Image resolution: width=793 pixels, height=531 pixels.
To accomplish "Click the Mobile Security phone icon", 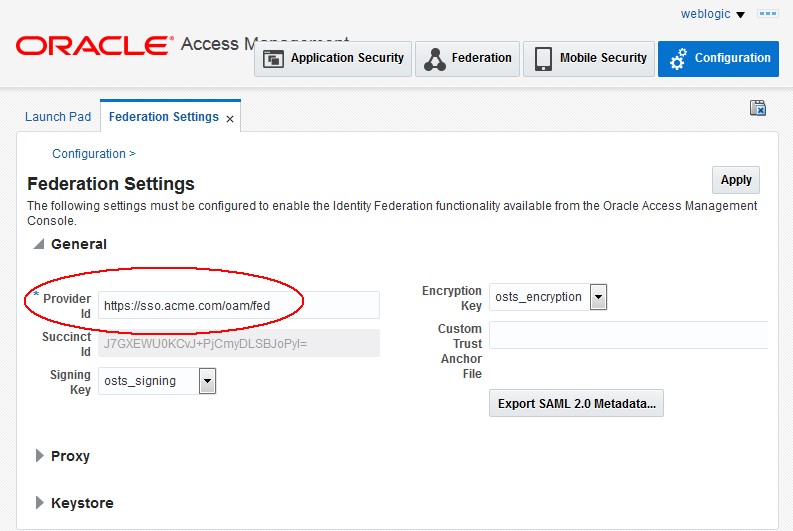I will [x=543, y=59].
